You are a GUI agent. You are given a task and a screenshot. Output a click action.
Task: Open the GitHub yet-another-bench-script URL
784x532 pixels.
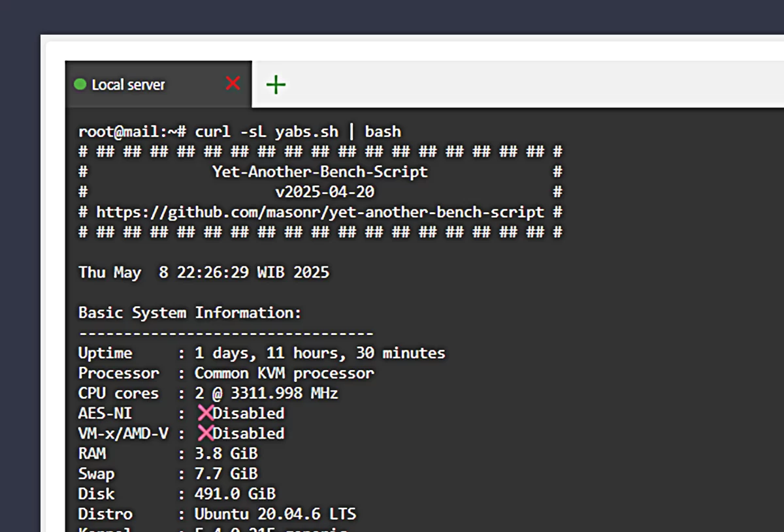point(319,212)
